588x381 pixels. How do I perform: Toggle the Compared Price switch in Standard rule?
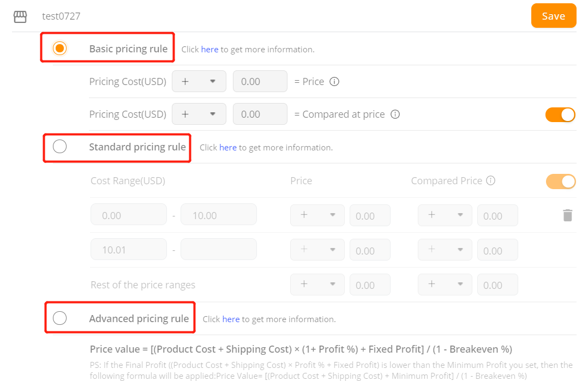tap(561, 182)
